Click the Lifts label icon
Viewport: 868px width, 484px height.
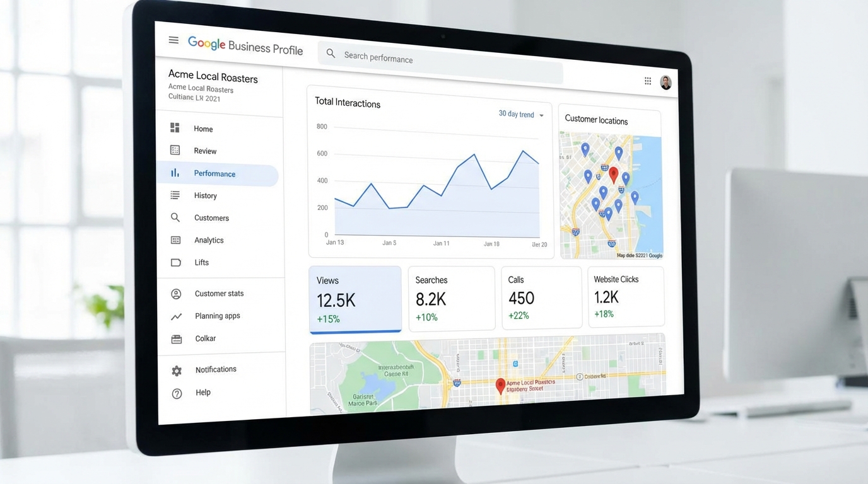coord(176,262)
